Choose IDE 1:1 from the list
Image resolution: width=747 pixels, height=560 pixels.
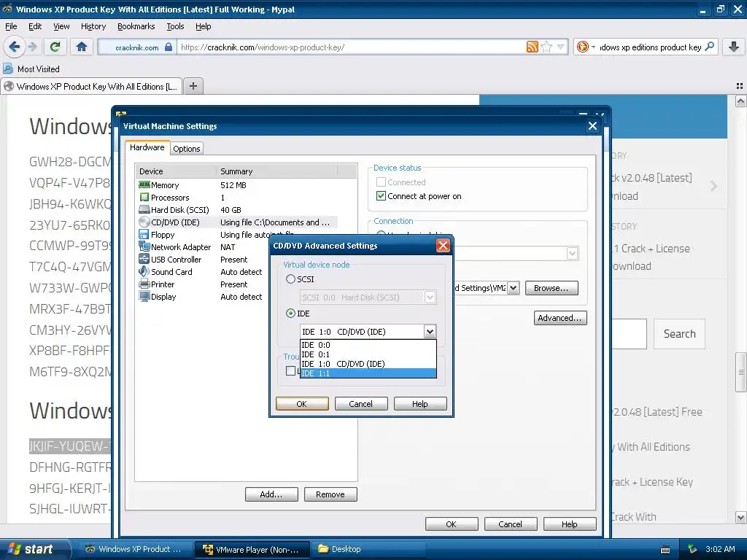(x=368, y=373)
